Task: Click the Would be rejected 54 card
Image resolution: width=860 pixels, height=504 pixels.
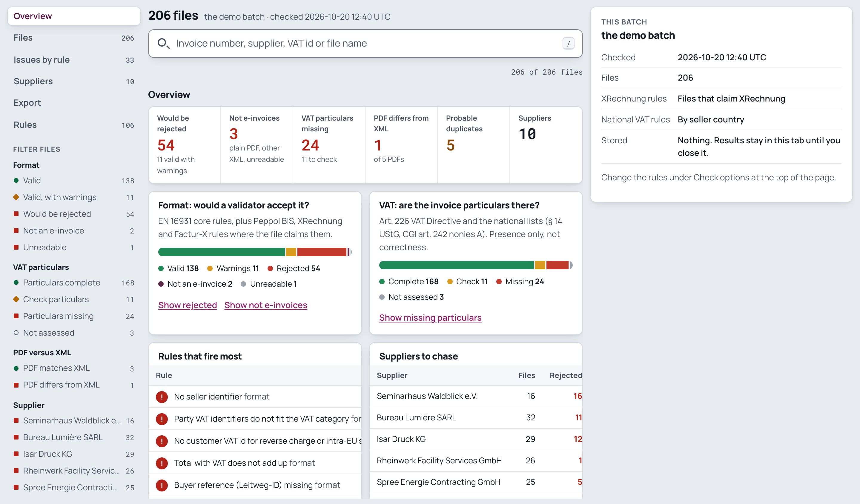Action: 185,145
